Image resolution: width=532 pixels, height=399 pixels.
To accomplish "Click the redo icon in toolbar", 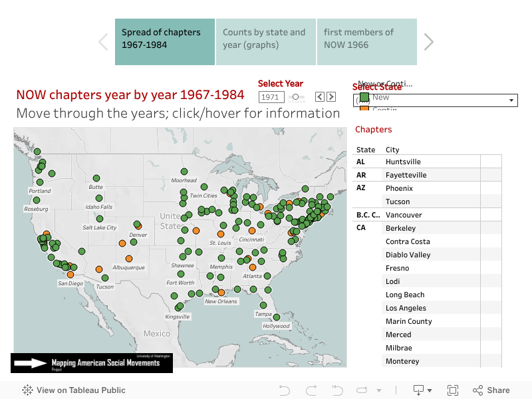I will point(311,390).
